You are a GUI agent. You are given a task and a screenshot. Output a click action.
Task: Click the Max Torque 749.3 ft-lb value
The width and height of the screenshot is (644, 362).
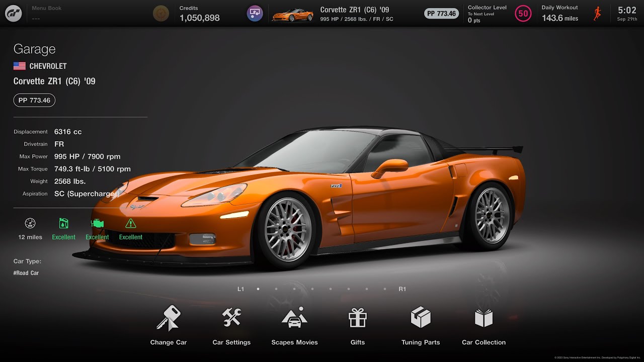pyautogui.click(x=93, y=169)
